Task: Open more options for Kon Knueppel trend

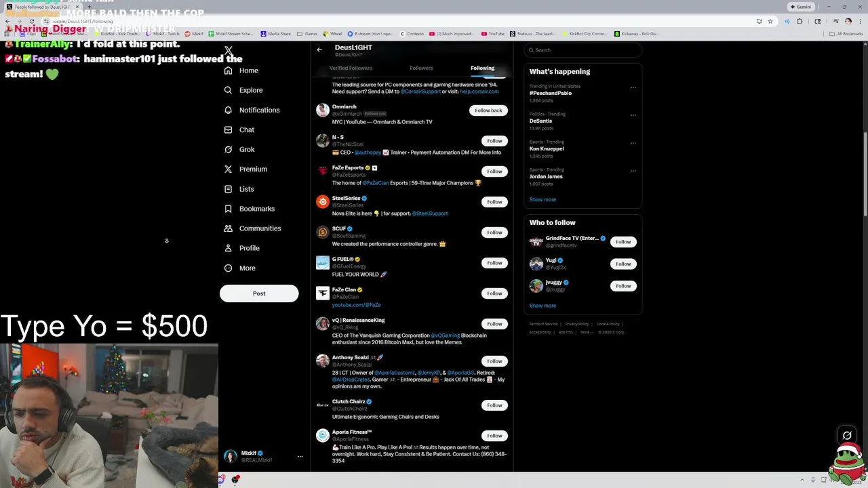Action: (x=633, y=143)
